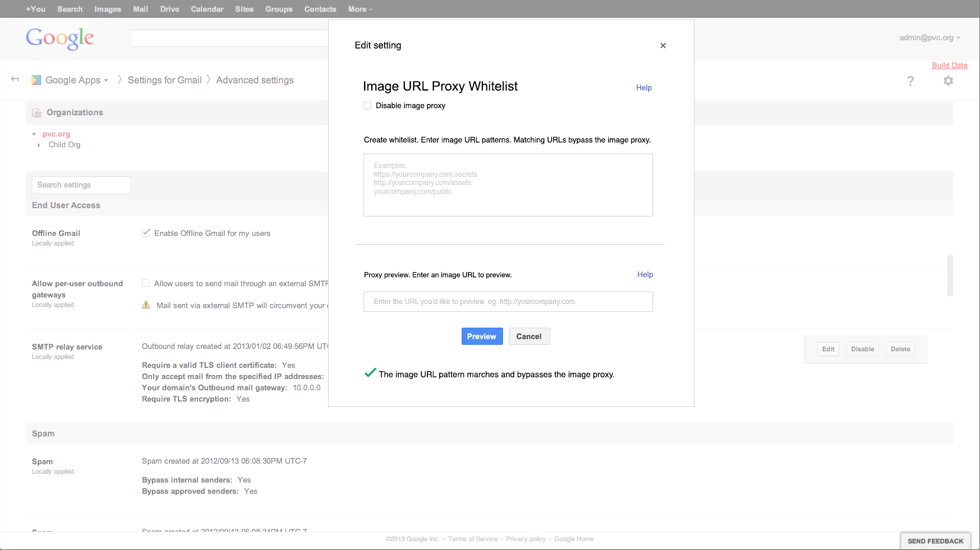980x550 pixels.
Task: Click the Offline Gmail setting label
Action: click(x=56, y=233)
